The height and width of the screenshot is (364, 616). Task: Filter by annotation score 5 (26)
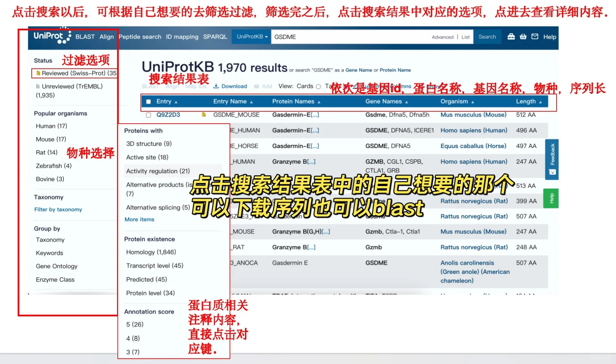tap(135, 325)
